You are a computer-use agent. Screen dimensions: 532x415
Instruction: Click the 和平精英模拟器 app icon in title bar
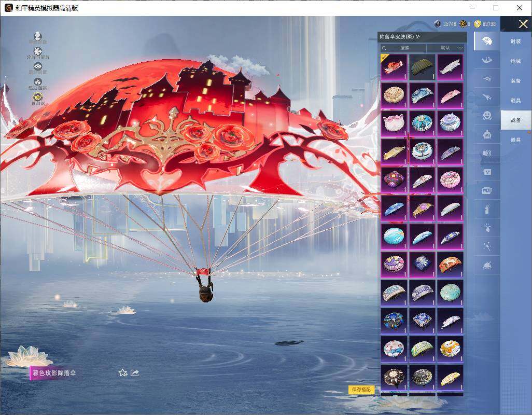(x=8, y=7)
